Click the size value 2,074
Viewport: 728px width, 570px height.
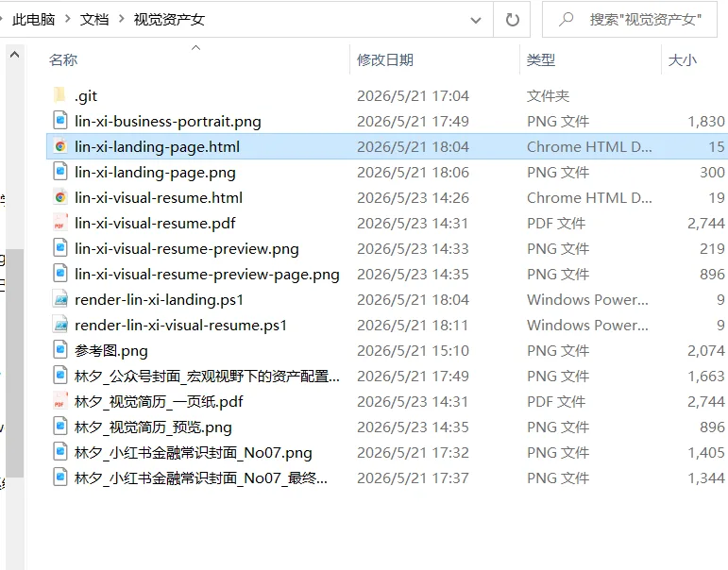tap(706, 351)
